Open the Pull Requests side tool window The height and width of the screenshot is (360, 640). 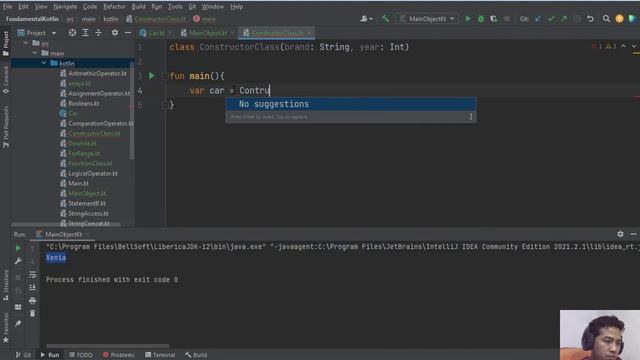click(x=6, y=127)
